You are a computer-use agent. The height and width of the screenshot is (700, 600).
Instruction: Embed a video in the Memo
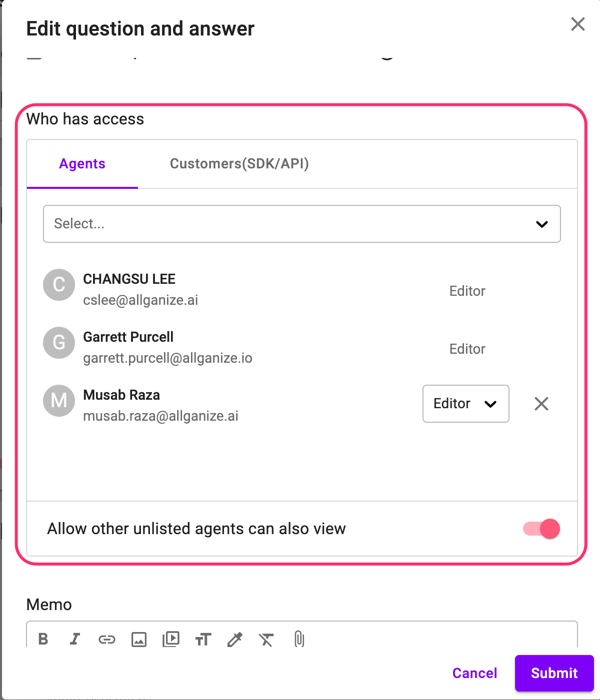point(170,639)
